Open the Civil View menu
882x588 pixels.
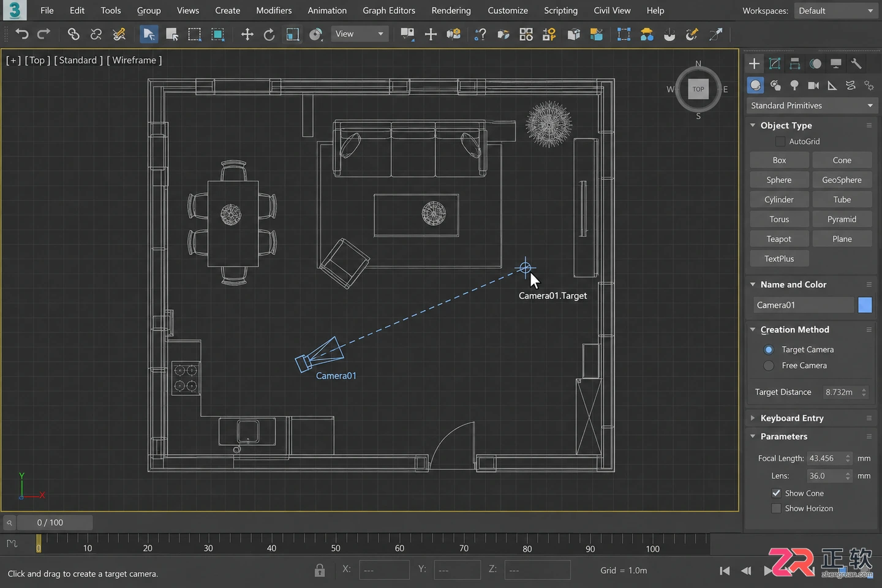point(612,10)
